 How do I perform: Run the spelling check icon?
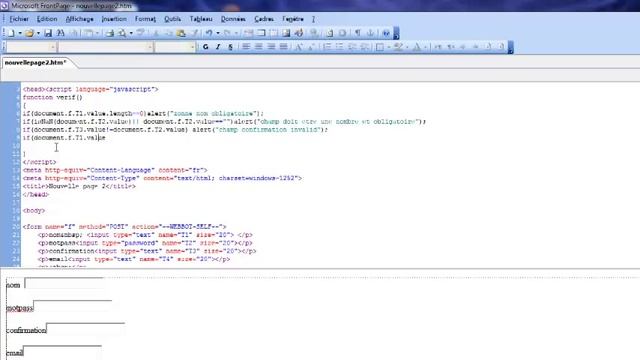[x=140, y=33]
